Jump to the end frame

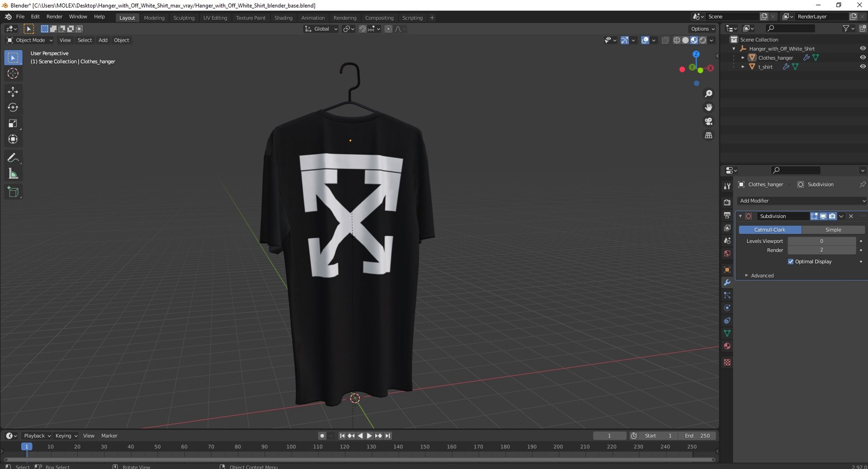coord(388,436)
